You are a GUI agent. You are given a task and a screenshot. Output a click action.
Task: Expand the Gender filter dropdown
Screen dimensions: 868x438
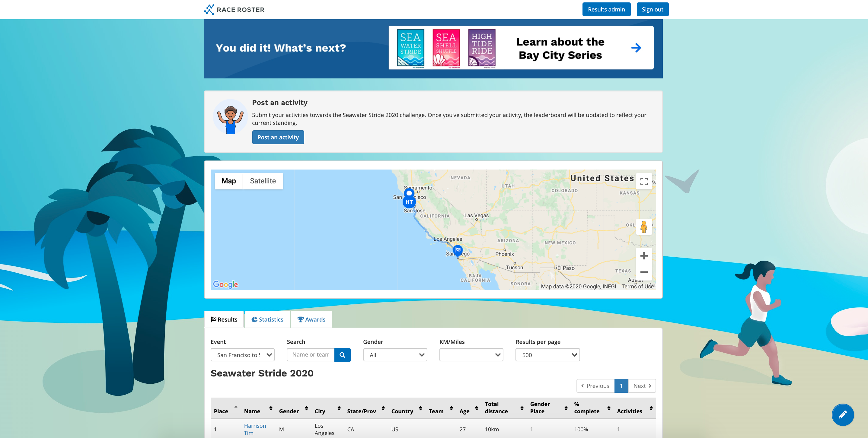point(395,355)
